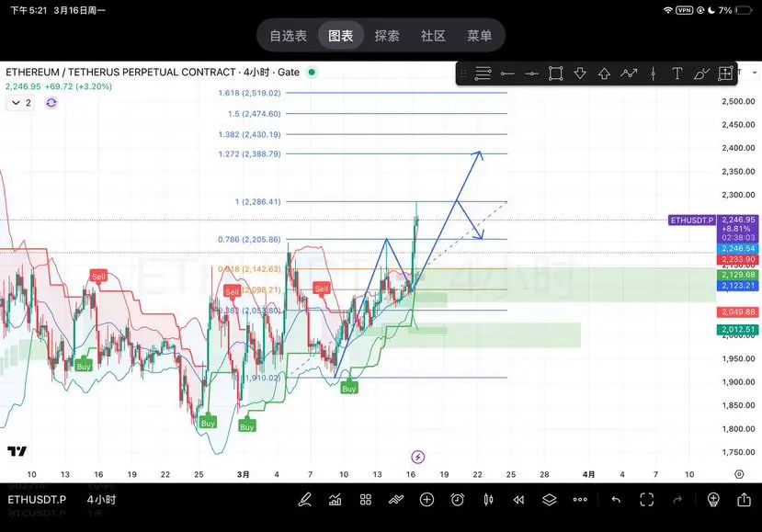762x532 pixels.
Task: Undo the last chart action
Action: [x=616, y=500]
